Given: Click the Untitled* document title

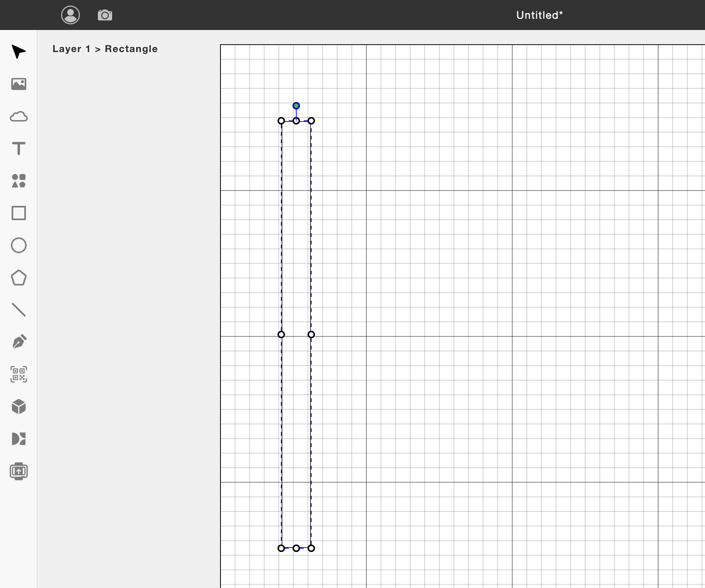Looking at the screenshot, I should (539, 15).
